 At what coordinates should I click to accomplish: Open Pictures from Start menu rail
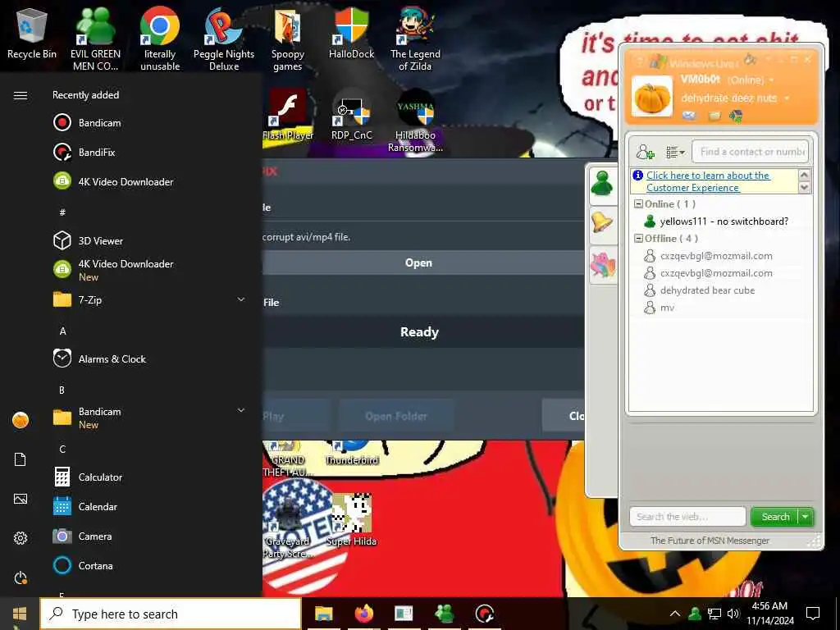(21, 499)
